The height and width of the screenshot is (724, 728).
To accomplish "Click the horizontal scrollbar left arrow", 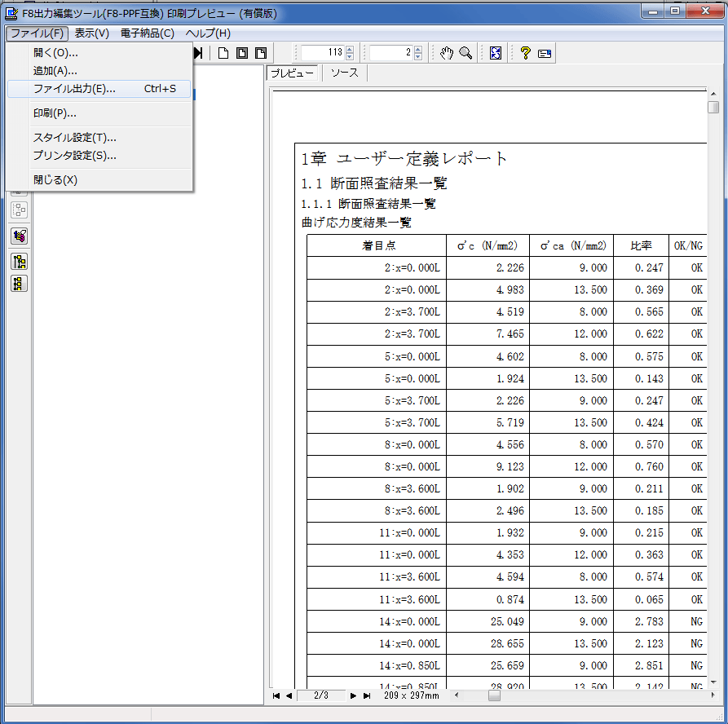I will point(457,695).
